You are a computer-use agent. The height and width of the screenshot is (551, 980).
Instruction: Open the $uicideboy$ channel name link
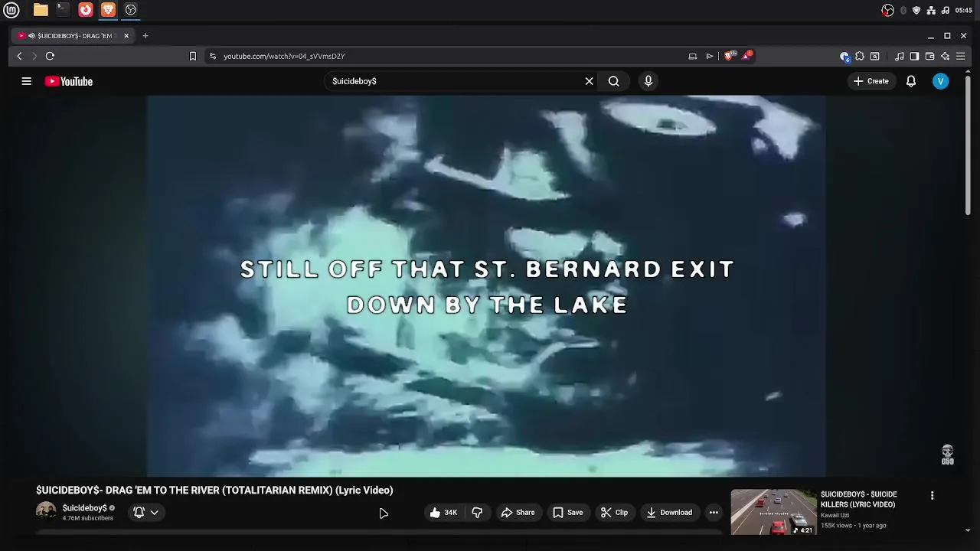point(84,508)
